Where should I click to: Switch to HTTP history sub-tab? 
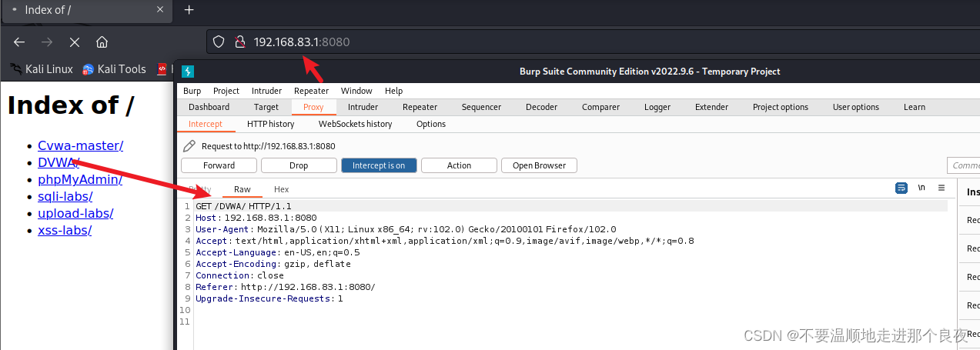click(x=270, y=124)
